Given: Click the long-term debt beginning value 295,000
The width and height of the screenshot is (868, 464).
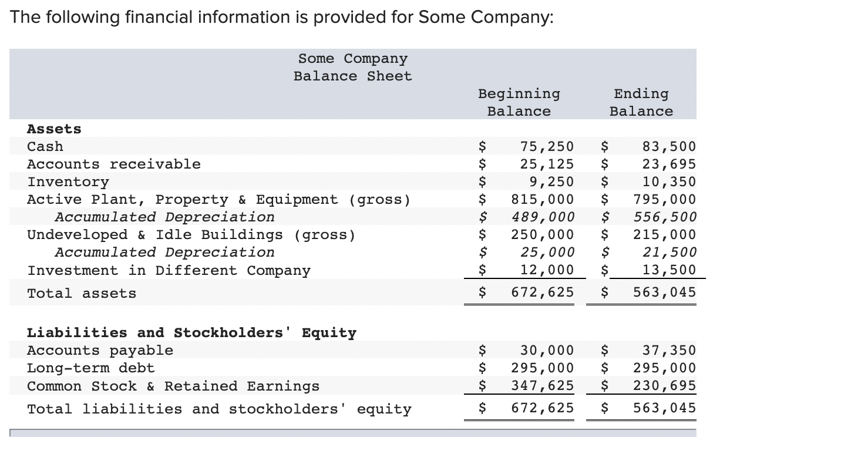Looking at the screenshot, I should coord(543,368).
